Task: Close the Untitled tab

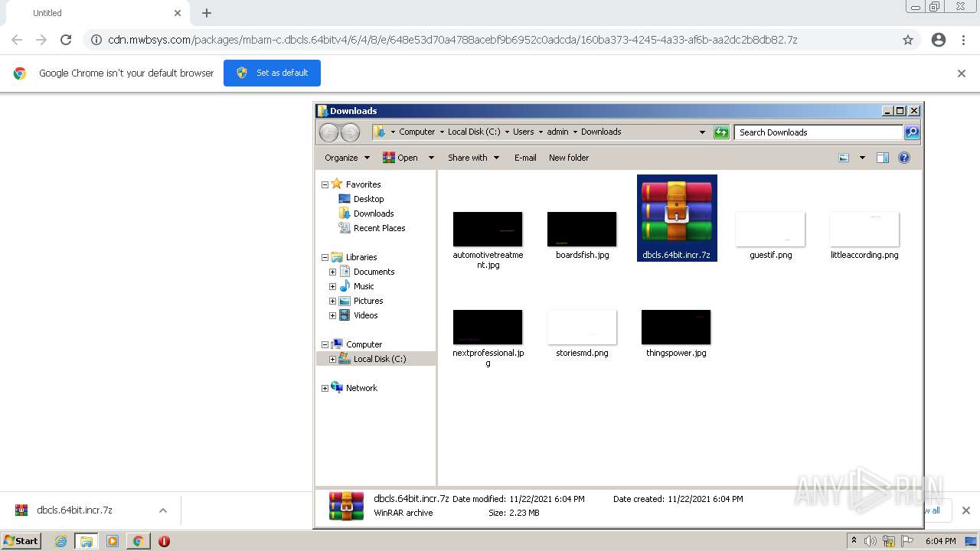Action: pos(178,13)
